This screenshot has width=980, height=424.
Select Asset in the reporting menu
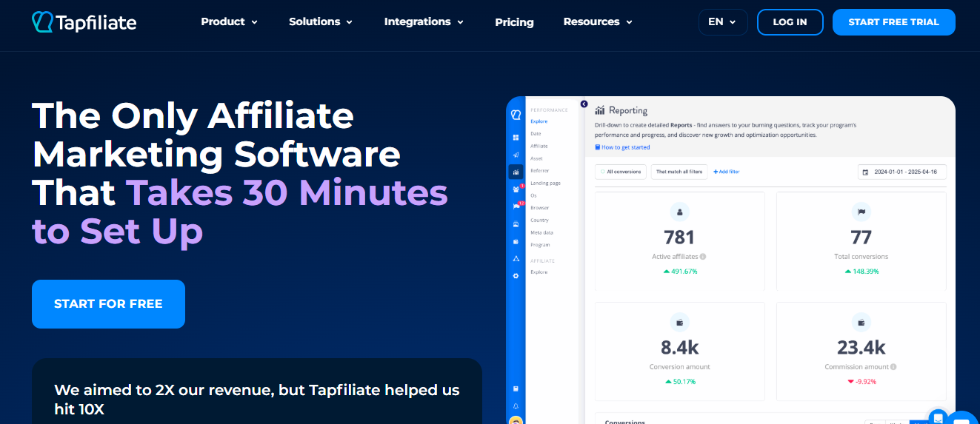536,158
